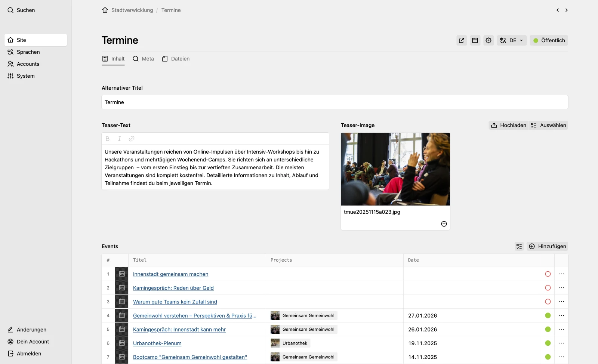This screenshot has width=598, height=364.
Task: Open Suchen with the magnifier icon
Action: point(10,10)
